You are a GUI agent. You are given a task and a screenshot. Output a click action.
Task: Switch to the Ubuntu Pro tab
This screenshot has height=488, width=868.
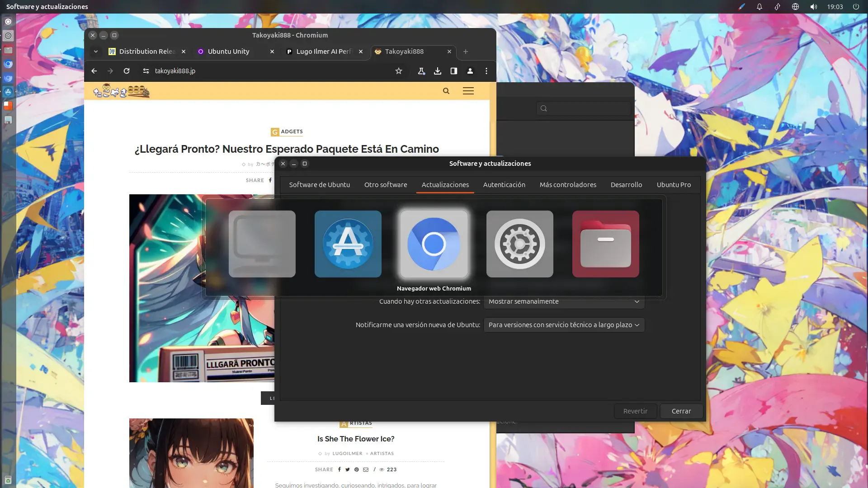[674, 185]
